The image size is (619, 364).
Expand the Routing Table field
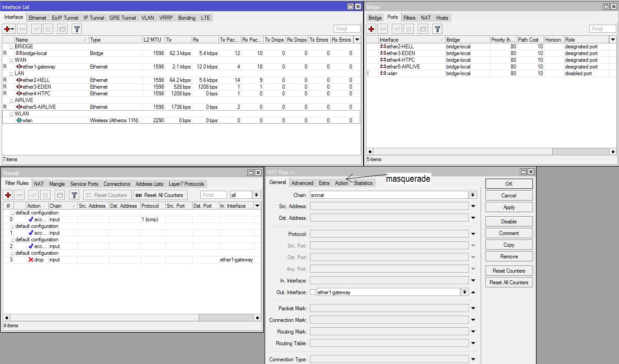pos(473,343)
